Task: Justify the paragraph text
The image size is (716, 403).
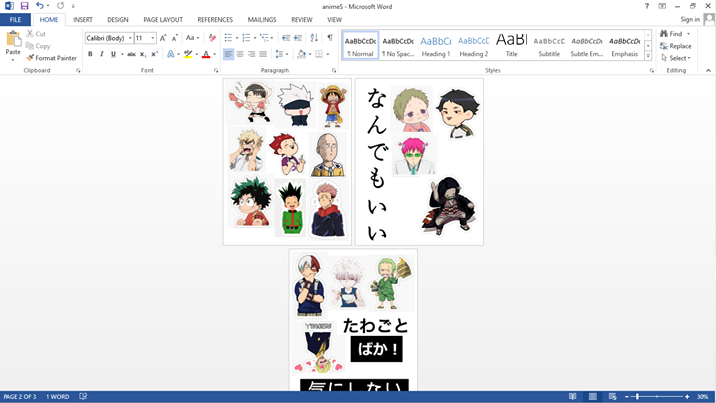Action: click(x=263, y=54)
